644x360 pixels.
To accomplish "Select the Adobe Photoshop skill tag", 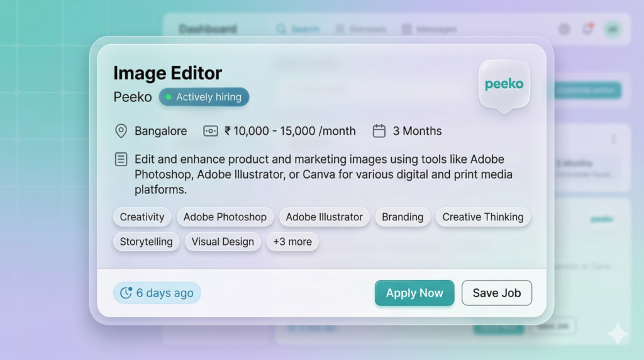I will 225,217.
